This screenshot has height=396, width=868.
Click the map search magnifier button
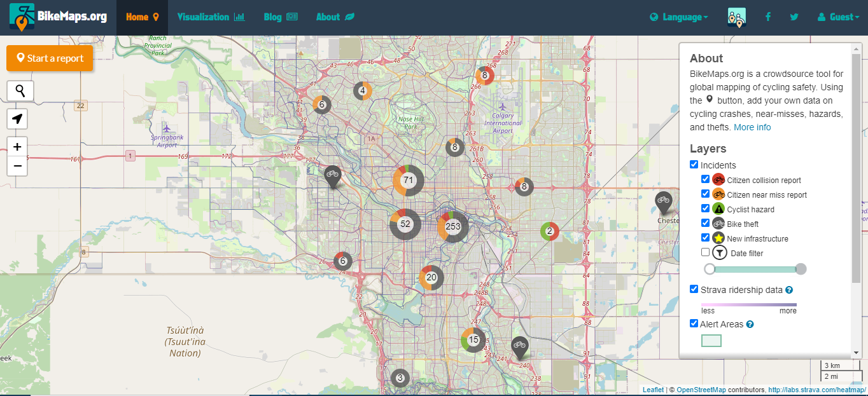point(20,91)
